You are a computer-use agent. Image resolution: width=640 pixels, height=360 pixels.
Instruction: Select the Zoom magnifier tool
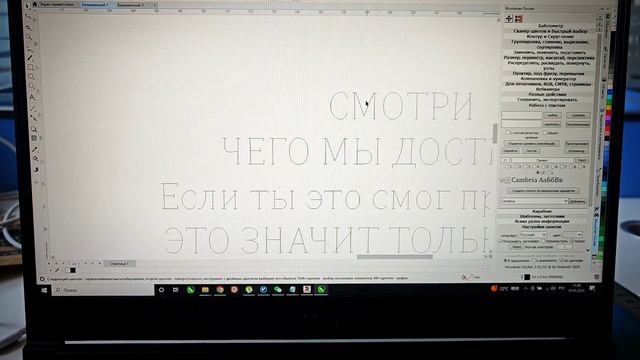coord(29,37)
